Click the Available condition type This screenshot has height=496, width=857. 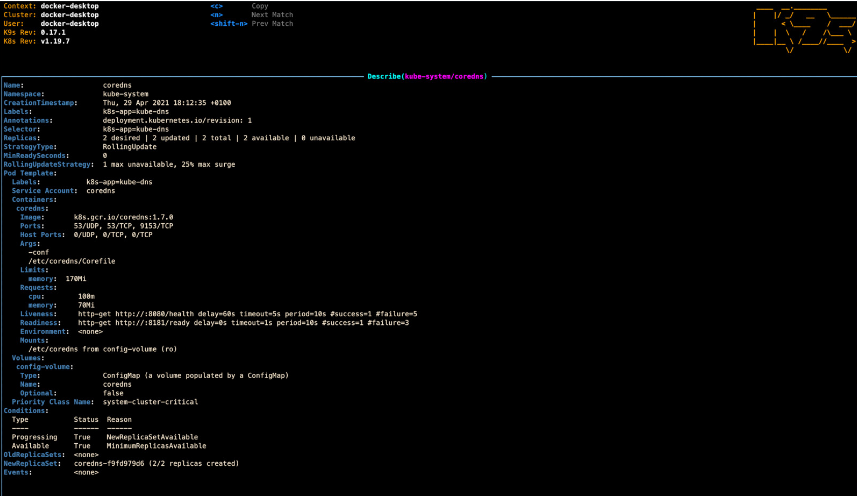pyautogui.click(x=30, y=446)
